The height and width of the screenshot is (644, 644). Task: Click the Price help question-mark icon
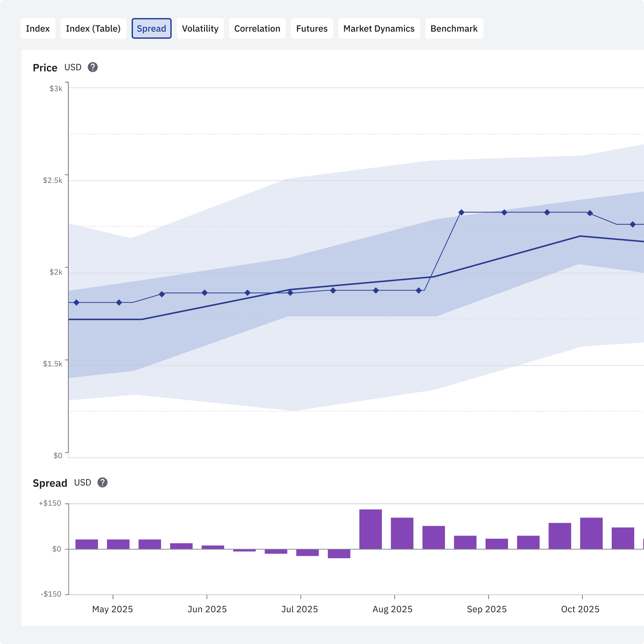[93, 67]
